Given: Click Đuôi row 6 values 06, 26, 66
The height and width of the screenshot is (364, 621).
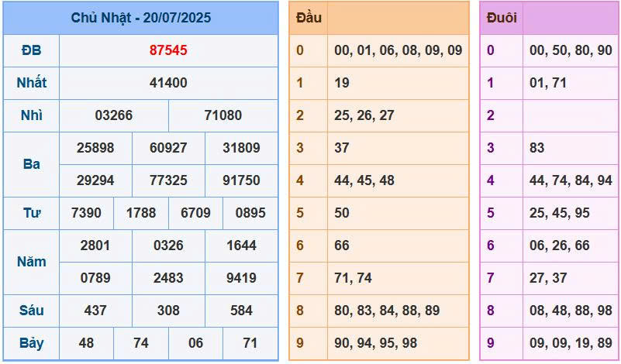Looking at the screenshot, I should [559, 245].
